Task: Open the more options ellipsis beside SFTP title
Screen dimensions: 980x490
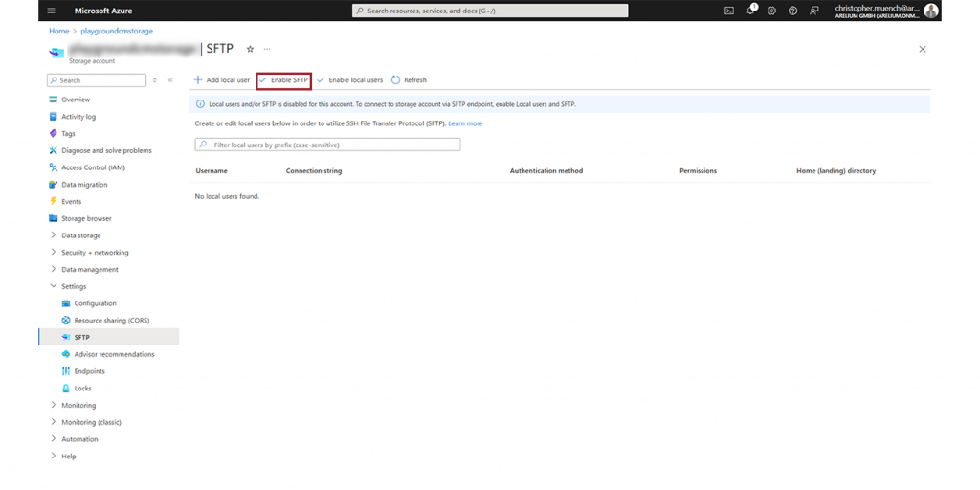Action: 267,49
